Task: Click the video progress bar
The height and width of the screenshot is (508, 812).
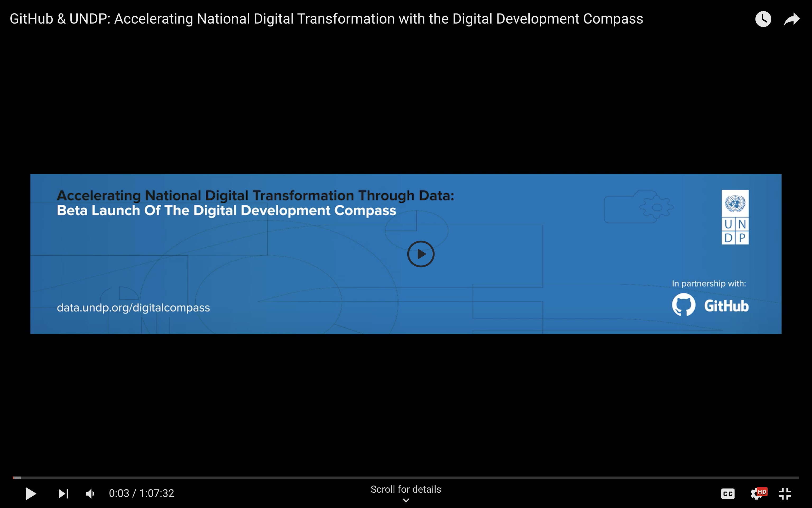Action: coord(406,477)
